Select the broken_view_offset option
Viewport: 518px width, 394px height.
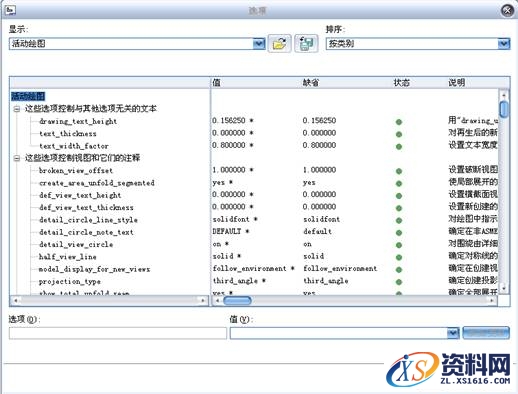[x=76, y=170]
